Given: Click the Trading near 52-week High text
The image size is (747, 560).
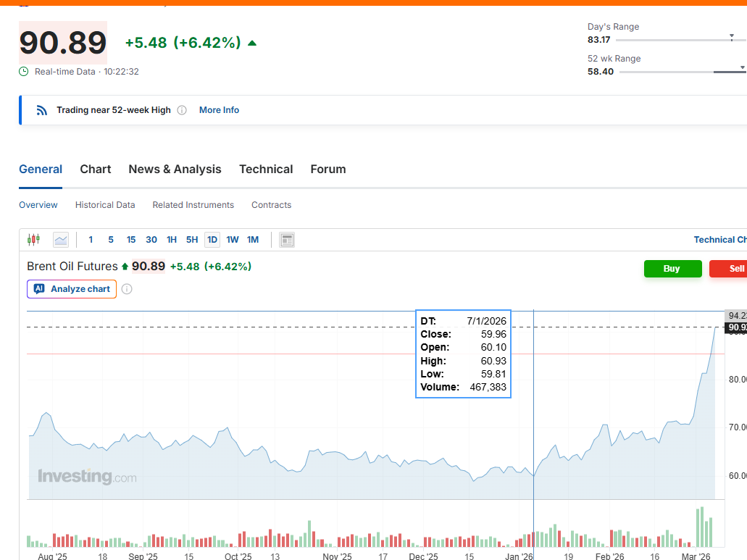Looking at the screenshot, I should pos(113,110).
